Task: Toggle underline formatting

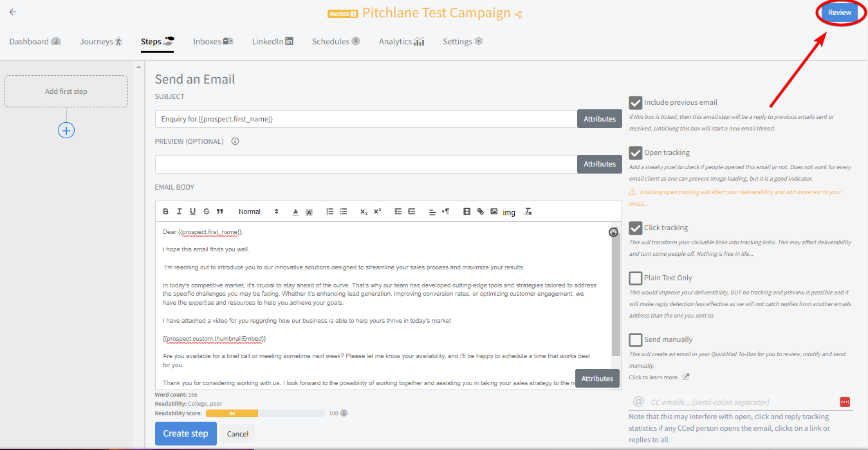Action: point(192,212)
